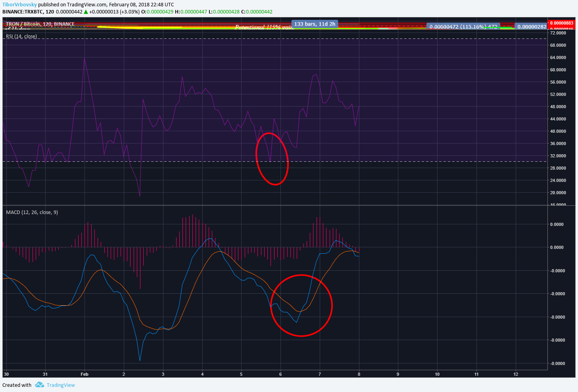Click the 64.0000 RSI axis value
This screenshot has width=578, height=392.
(x=558, y=57)
